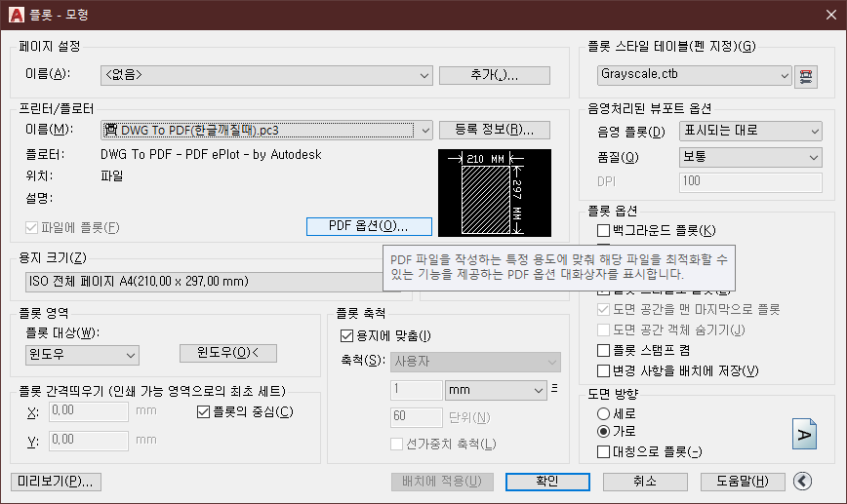This screenshot has height=504, width=847.
Task: Click the 추가 button
Action: coord(495,75)
